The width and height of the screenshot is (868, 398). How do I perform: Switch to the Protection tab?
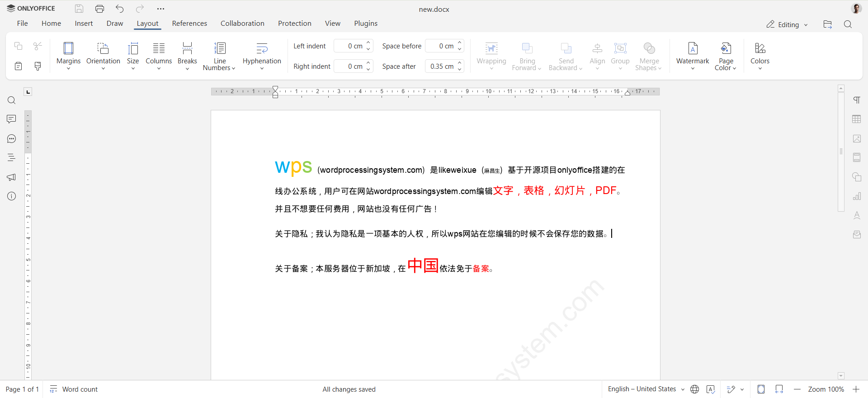point(295,24)
